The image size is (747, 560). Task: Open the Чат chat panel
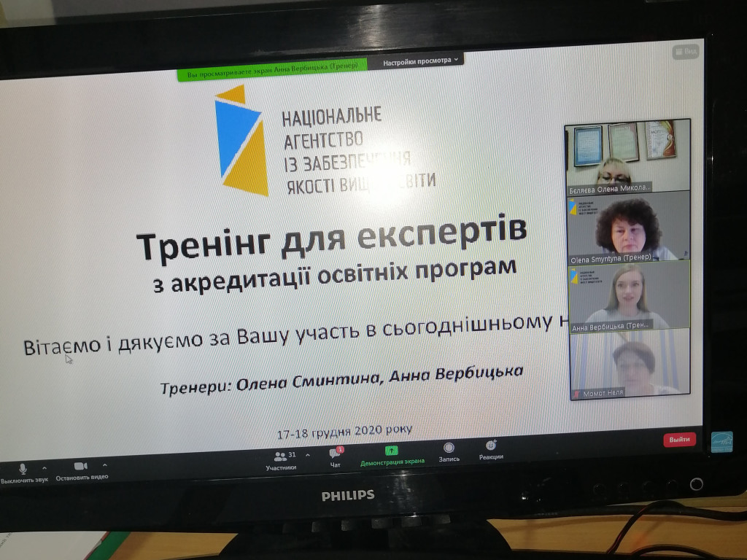[336, 457]
